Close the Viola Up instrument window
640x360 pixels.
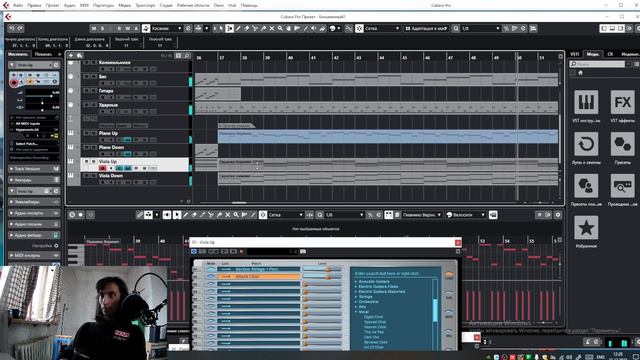point(458,242)
